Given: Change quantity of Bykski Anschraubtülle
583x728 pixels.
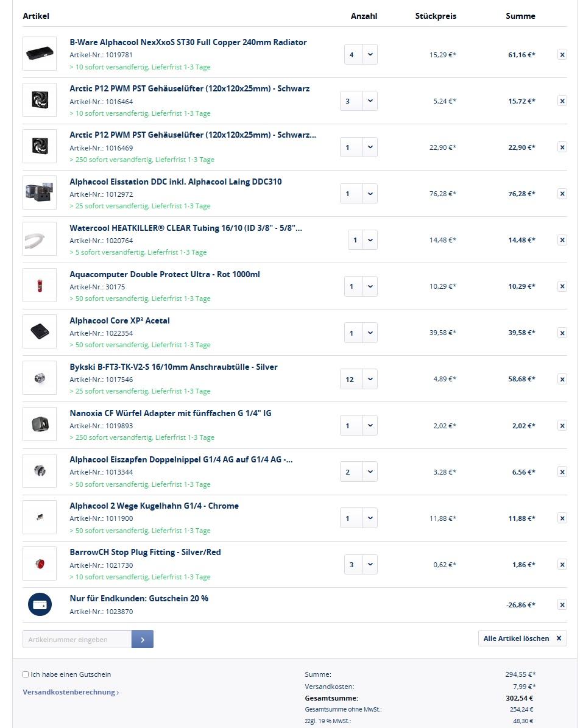Looking at the screenshot, I should [x=359, y=380].
